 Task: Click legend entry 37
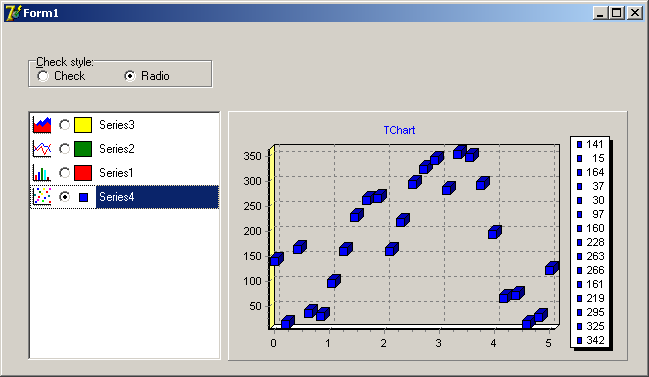point(590,186)
